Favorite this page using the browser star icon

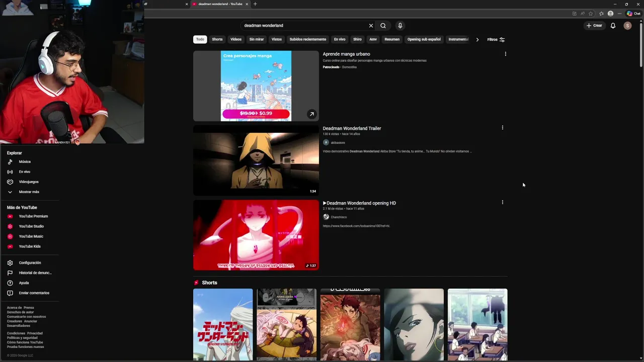point(591,14)
